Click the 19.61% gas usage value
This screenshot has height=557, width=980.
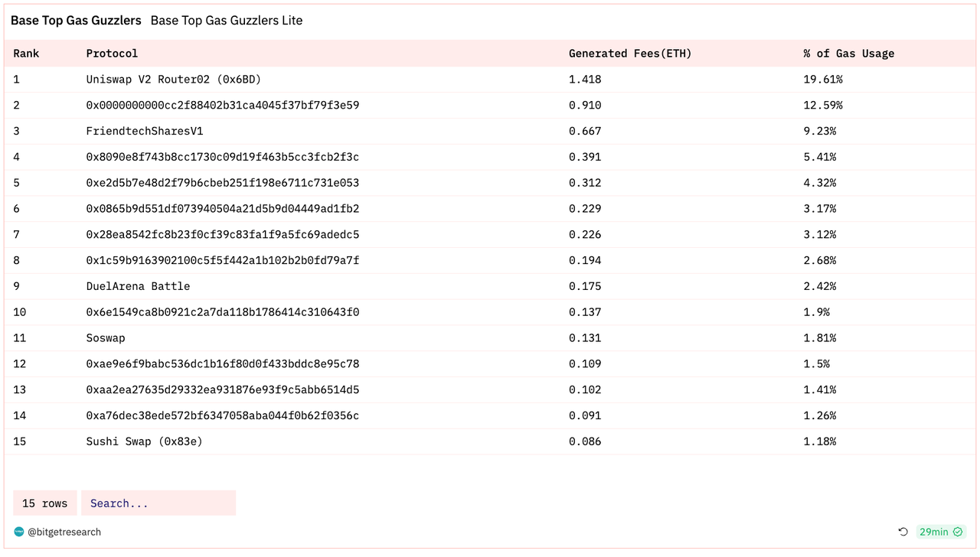(x=823, y=80)
